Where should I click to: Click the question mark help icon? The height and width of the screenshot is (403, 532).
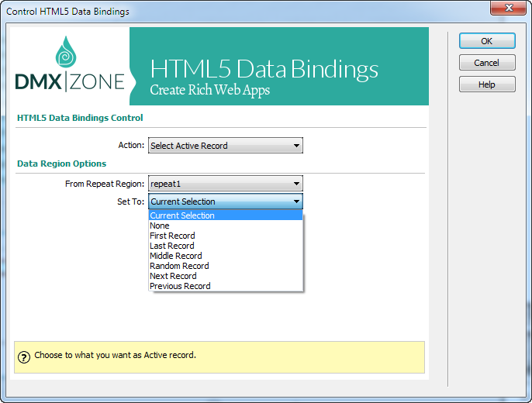click(24, 357)
